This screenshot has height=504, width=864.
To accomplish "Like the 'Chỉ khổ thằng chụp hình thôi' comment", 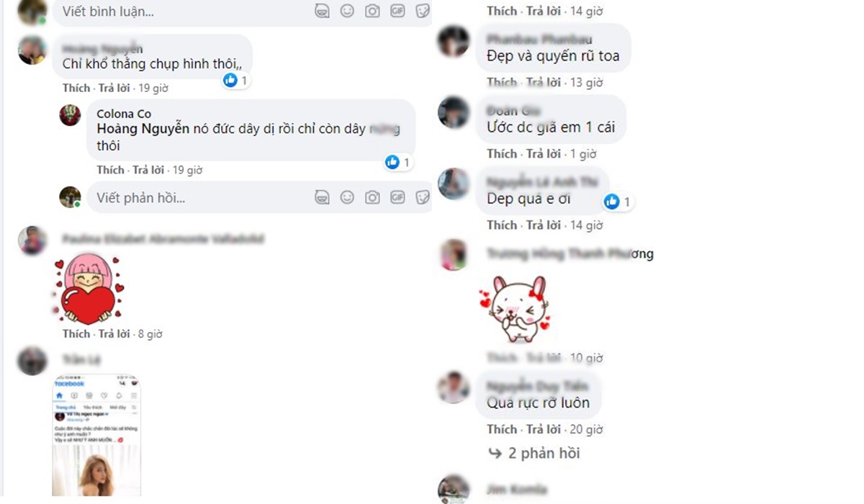I will [x=76, y=88].
